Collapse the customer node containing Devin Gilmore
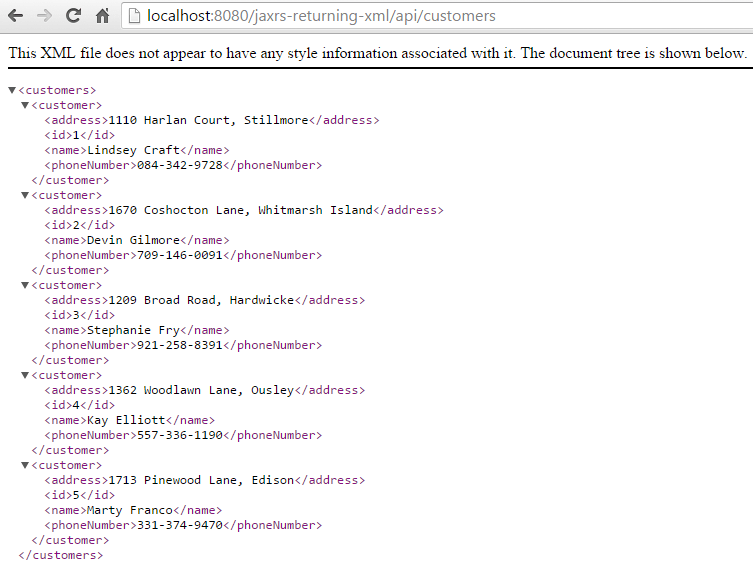The image size is (753, 584). 25,195
